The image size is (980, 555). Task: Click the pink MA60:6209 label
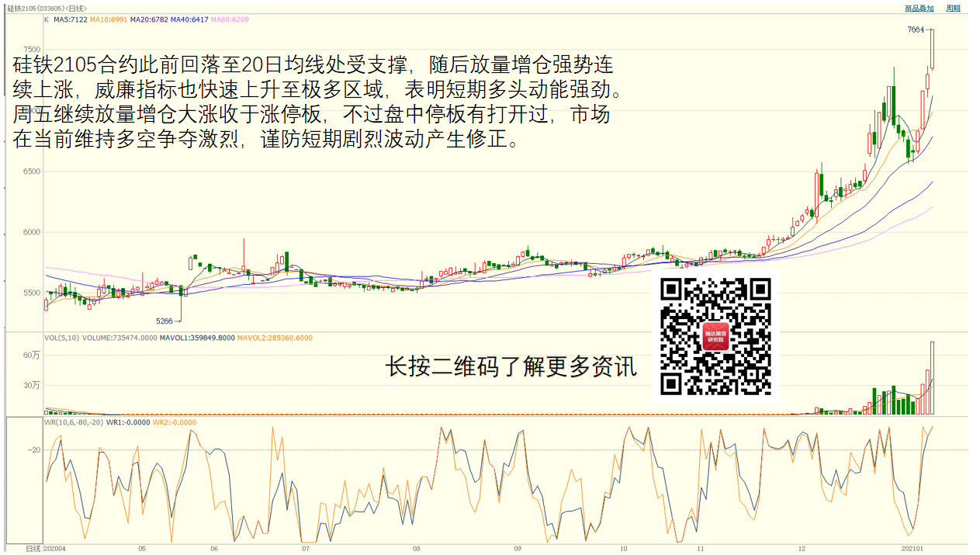pos(230,19)
